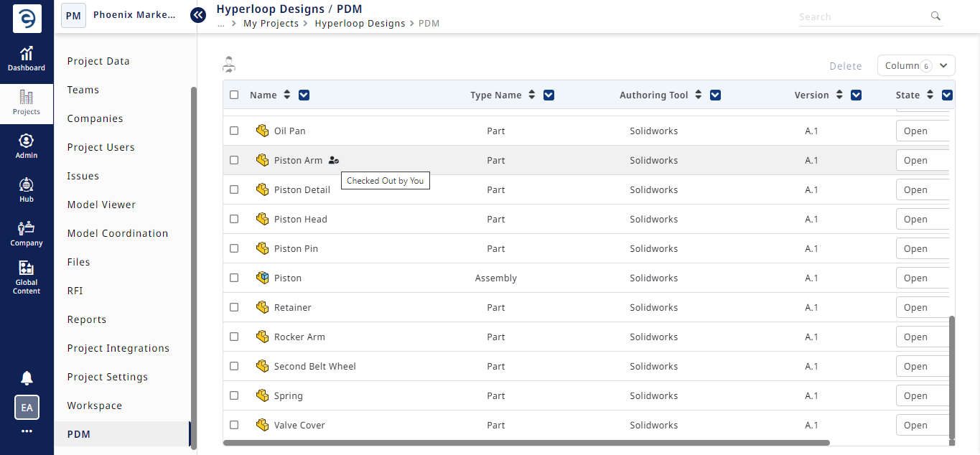Image resolution: width=980 pixels, height=455 pixels.
Task: Click the Valve Cover part icon
Action: (x=262, y=425)
